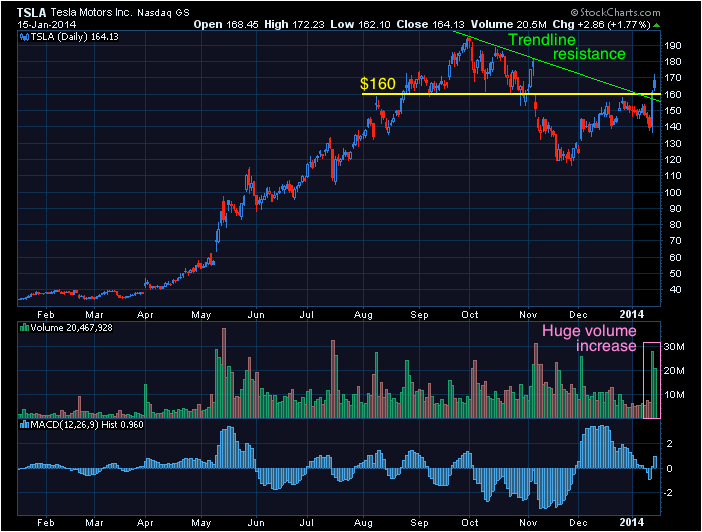This screenshot has width=702, height=532.
Task: Click the 'Nasdaq GS' exchange label
Action: pyautogui.click(x=163, y=13)
